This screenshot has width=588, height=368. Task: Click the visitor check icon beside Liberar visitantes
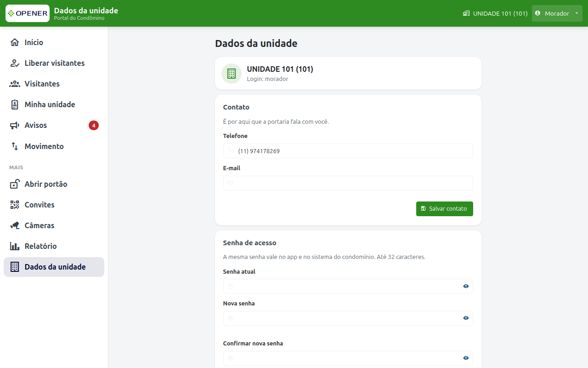(15, 63)
